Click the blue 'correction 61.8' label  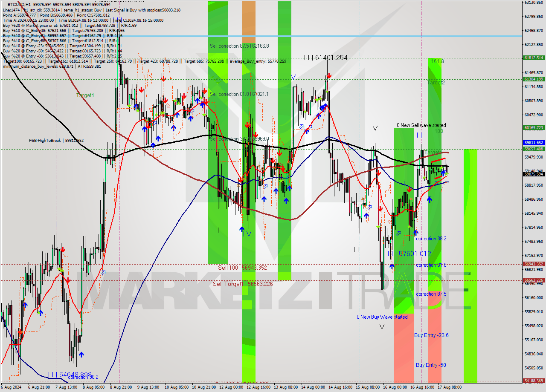tap(431, 265)
